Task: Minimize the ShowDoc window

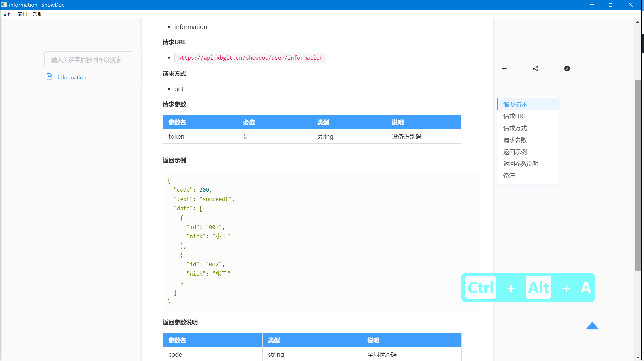Action: pos(591,5)
